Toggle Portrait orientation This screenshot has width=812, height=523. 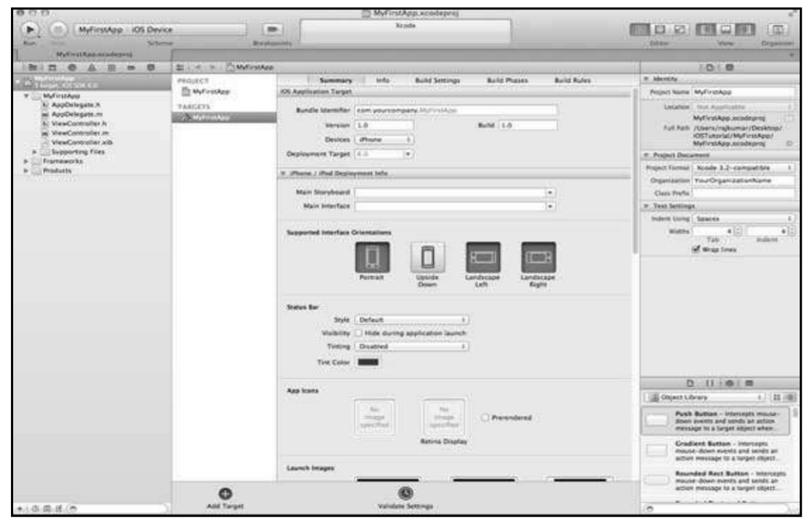[372, 256]
